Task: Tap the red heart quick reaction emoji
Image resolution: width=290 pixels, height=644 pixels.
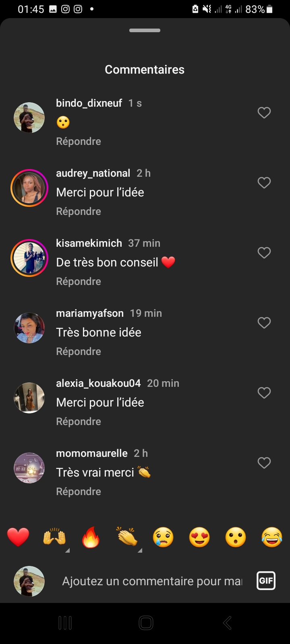Action: pyautogui.click(x=18, y=537)
